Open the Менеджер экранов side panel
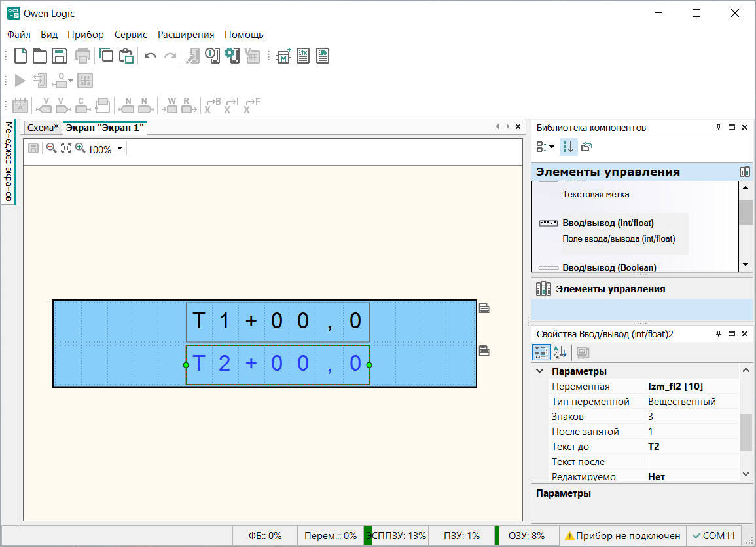 9,162
